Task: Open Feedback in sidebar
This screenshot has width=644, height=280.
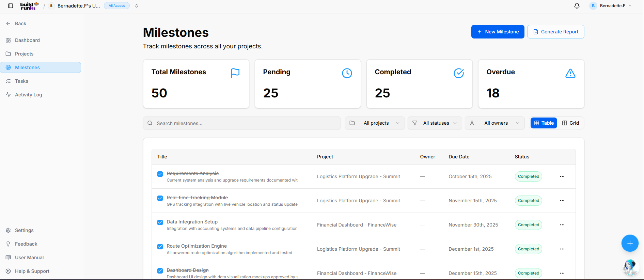Action: 41,244
